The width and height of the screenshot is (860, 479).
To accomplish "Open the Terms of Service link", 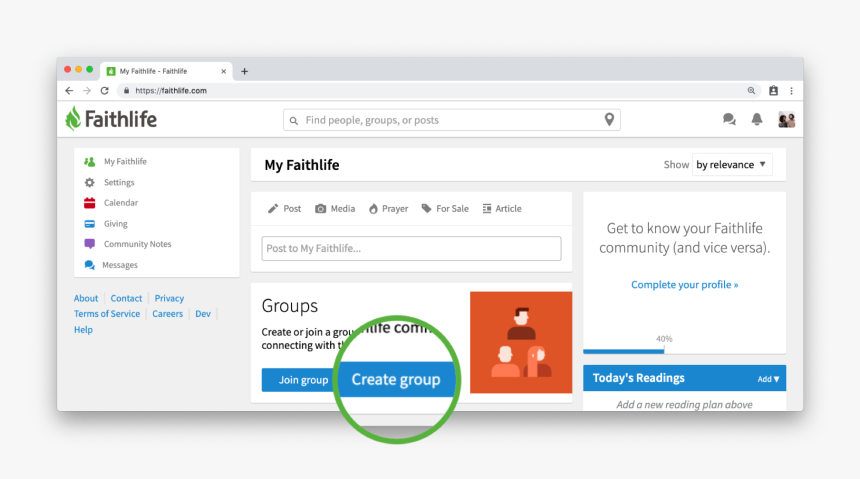I will tap(107, 313).
